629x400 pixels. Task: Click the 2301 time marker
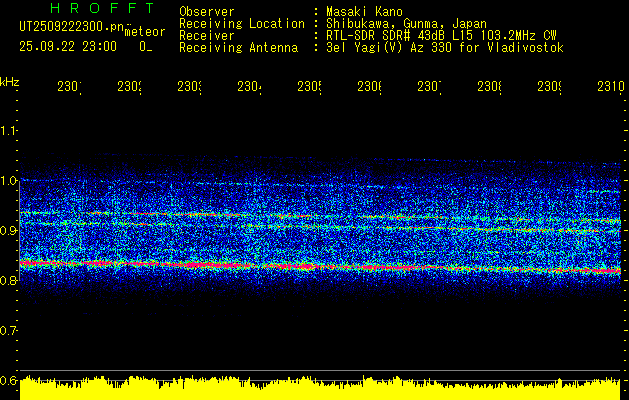pos(69,87)
